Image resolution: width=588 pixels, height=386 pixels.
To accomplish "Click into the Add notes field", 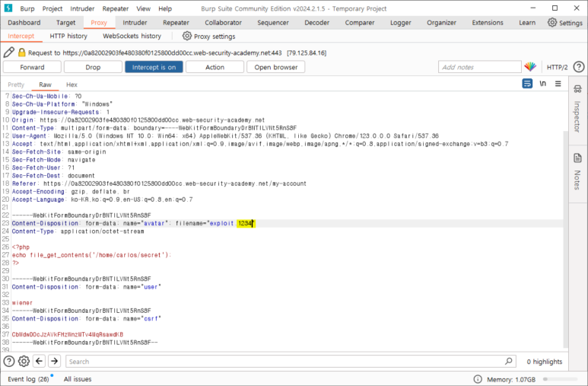I will 480,67.
